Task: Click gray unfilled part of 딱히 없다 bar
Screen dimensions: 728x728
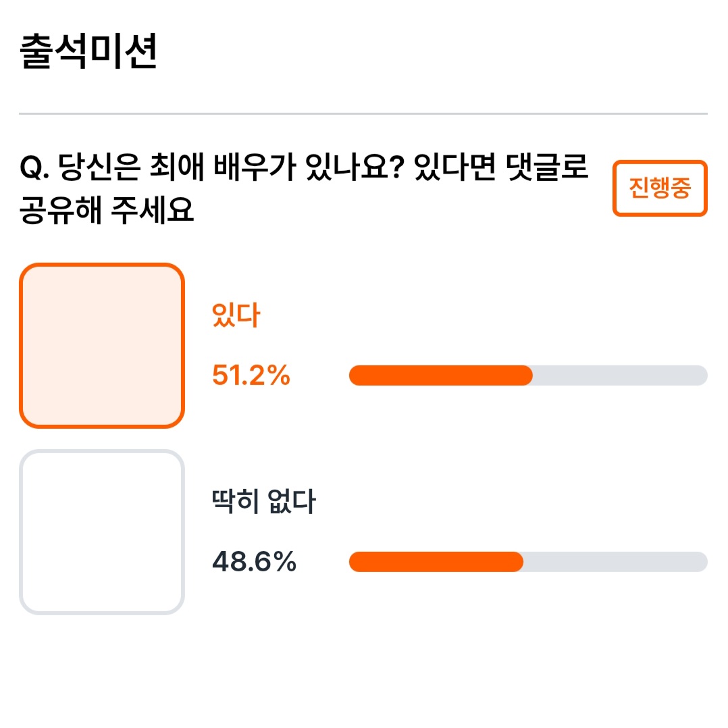Action: 615,562
